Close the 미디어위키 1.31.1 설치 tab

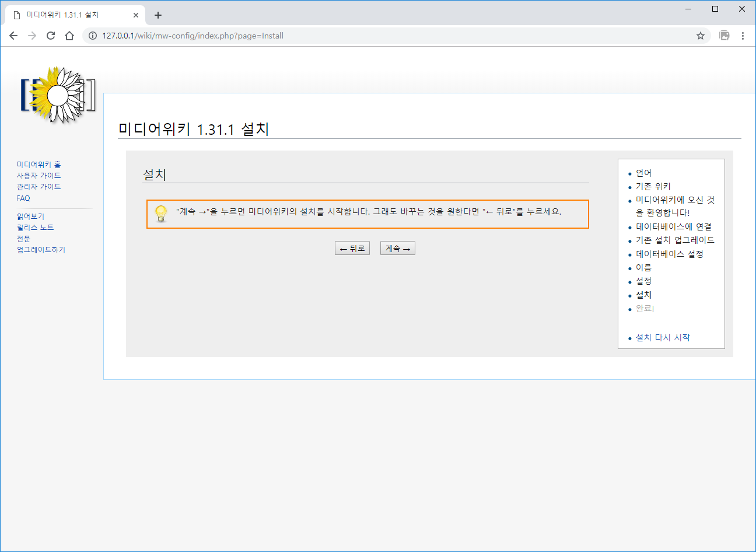[x=136, y=15]
